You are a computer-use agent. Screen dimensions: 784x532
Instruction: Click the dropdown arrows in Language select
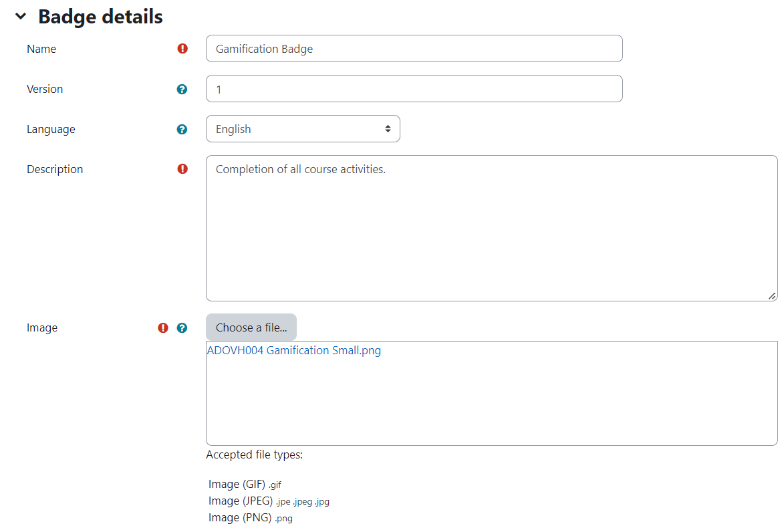pos(388,129)
